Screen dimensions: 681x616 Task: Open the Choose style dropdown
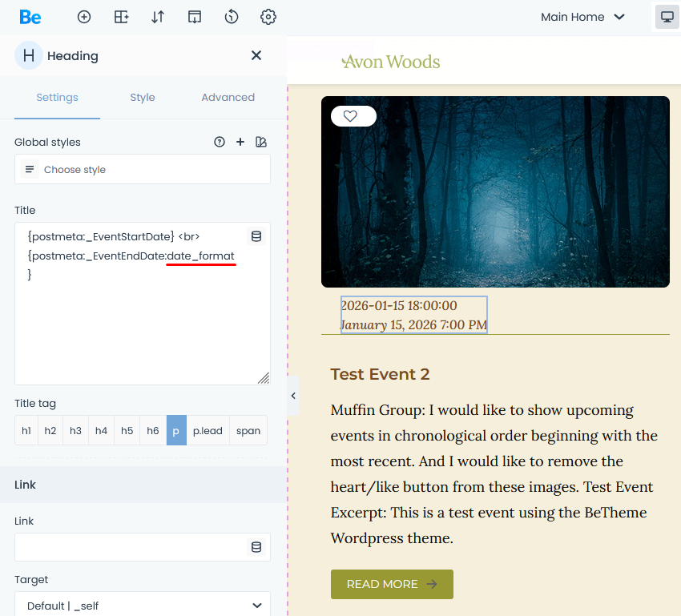coord(143,170)
